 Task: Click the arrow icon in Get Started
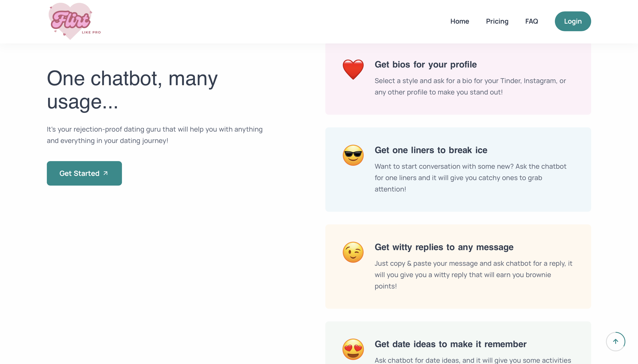click(105, 173)
